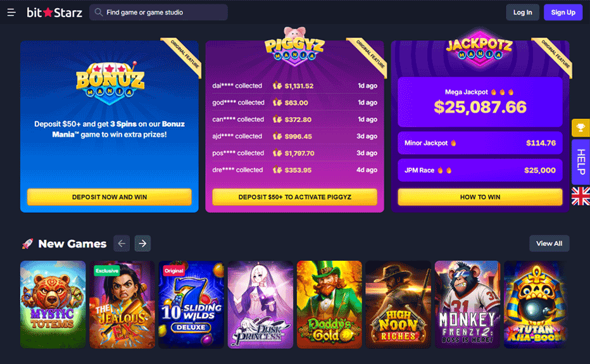Focus the Find game search field
Image resolution: width=590 pixels, height=364 pixels.
tap(158, 13)
